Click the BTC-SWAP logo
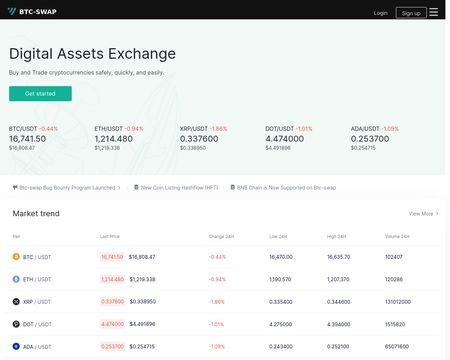450x360 pixels. 32,12
